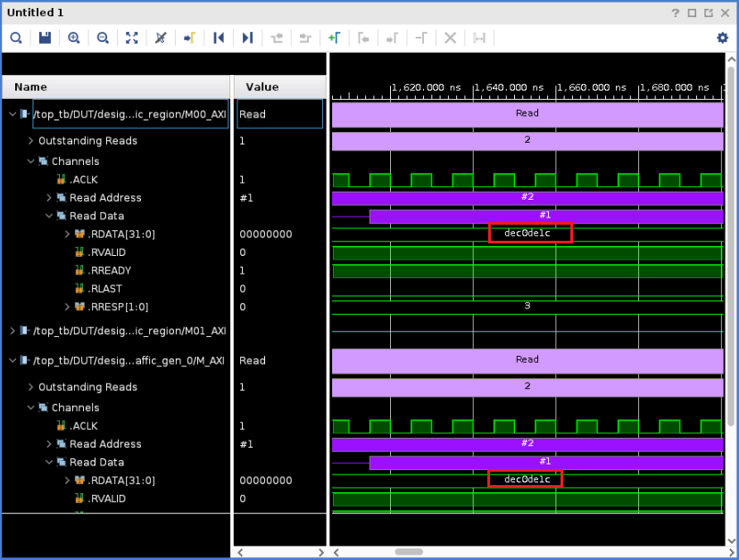Jump to the last time
Viewport: 739px width, 560px height.
[x=247, y=37]
